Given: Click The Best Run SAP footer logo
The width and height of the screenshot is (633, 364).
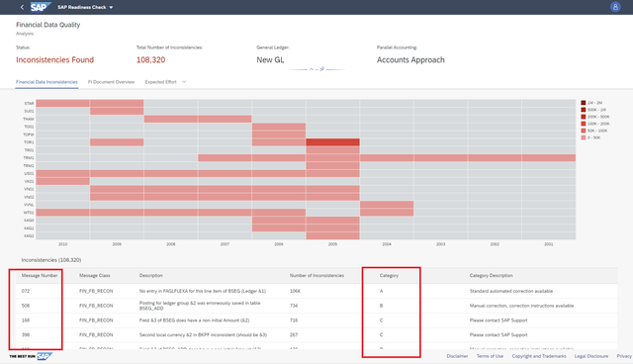Looking at the screenshot, I should click(31, 356).
